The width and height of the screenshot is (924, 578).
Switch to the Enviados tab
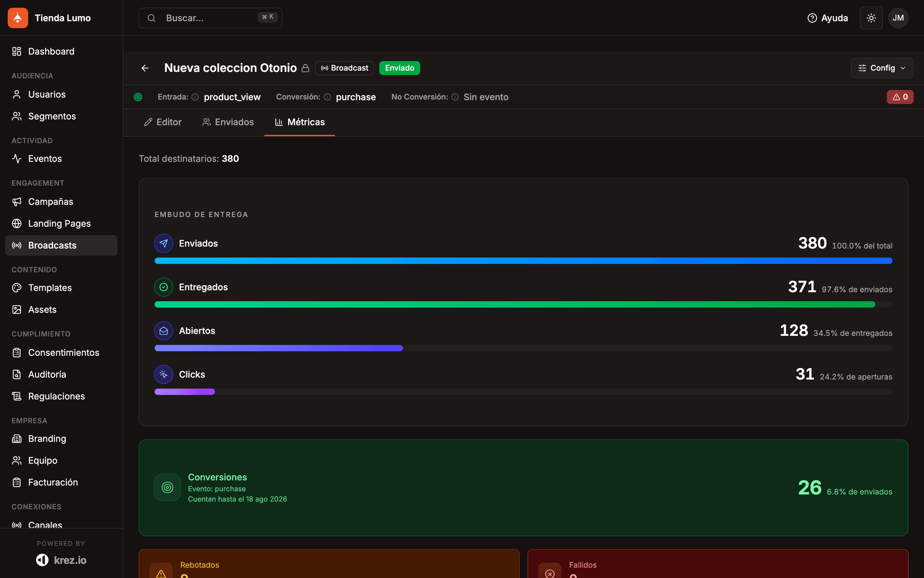coord(228,122)
